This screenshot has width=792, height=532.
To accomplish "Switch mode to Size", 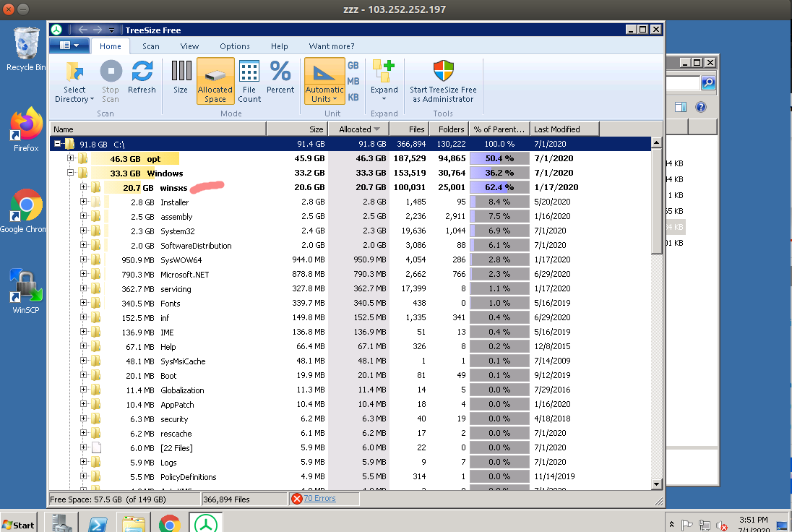I will pos(181,77).
